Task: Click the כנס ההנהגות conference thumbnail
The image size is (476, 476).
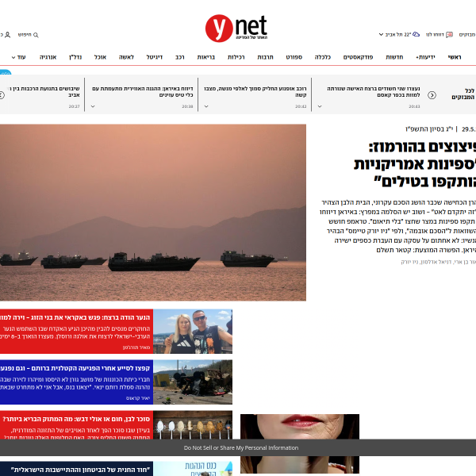Action: 193,468
